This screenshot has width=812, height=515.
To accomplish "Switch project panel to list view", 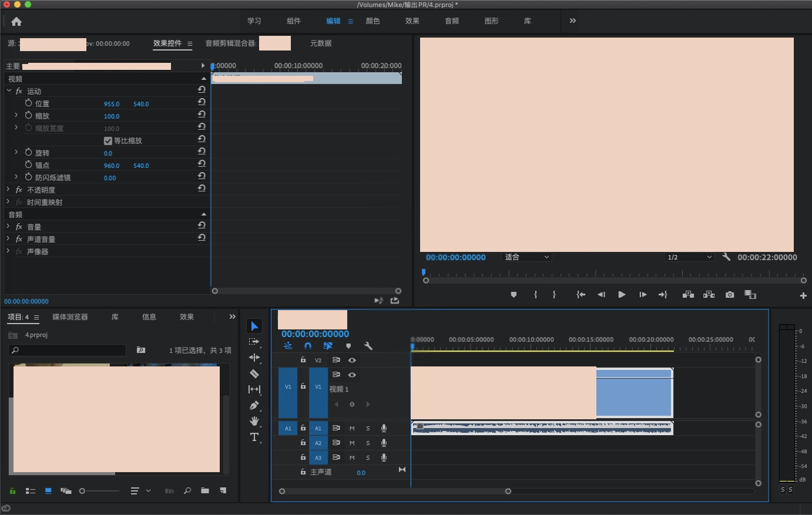I will [x=31, y=490].
